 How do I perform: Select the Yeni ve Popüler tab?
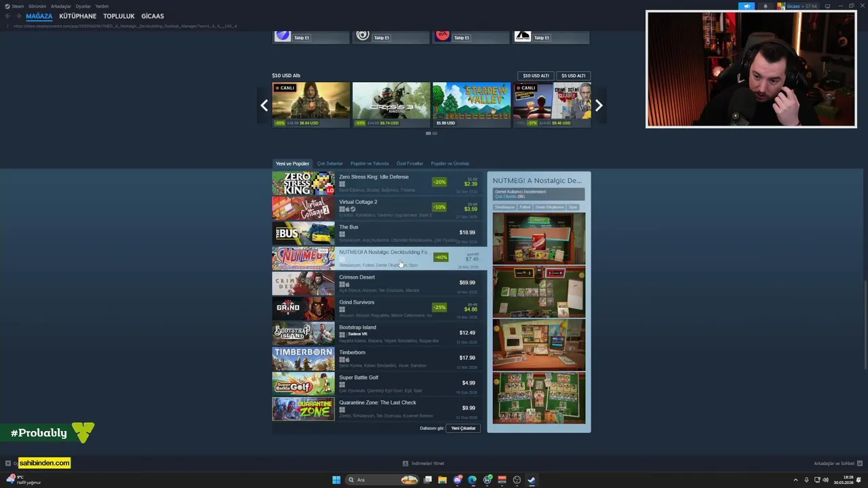click(x=292, y=163)
